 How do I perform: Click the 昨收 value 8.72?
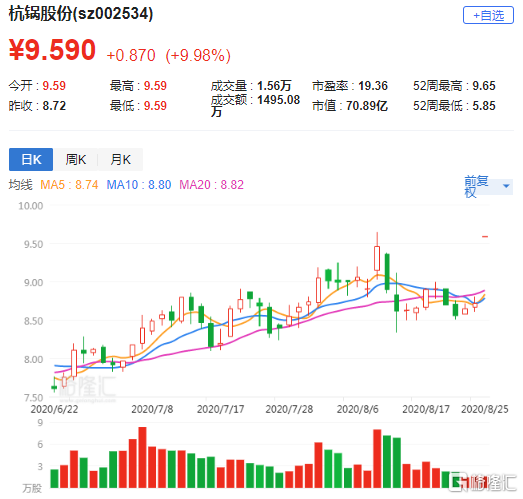(54, 106)
